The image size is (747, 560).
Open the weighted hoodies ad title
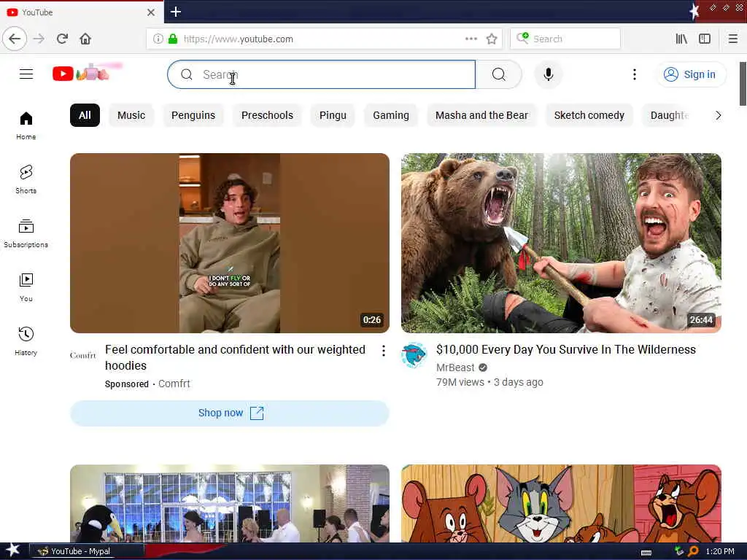pos(235,357)
